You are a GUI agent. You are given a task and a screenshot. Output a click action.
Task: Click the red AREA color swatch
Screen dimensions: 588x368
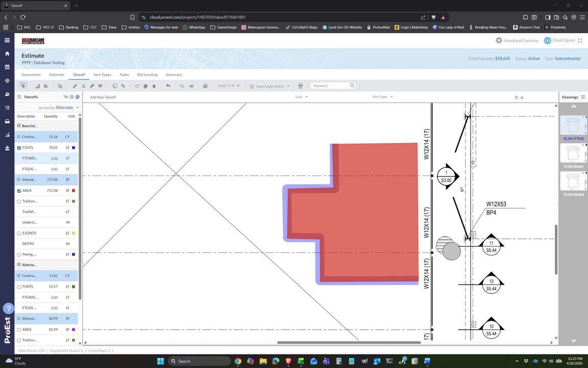pyautogui.click(x=73, y=191)
